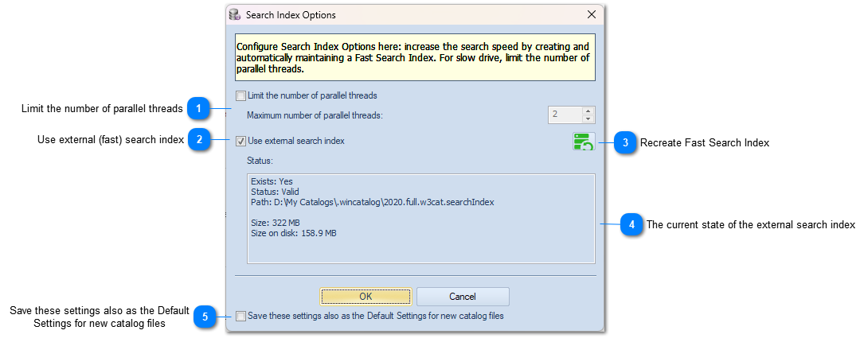Decrease maximum parallel threads with down arrow
This screenshot has width=868, height=342.
[x=588, y=119]
